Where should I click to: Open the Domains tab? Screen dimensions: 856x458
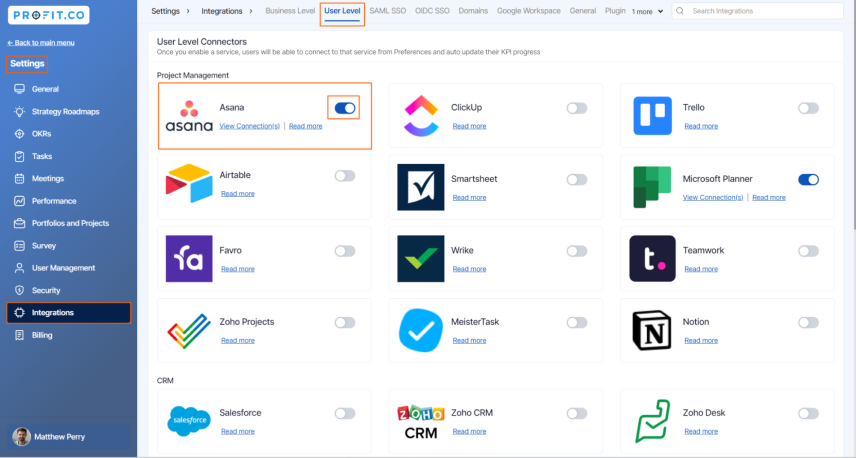pos(473,11)
